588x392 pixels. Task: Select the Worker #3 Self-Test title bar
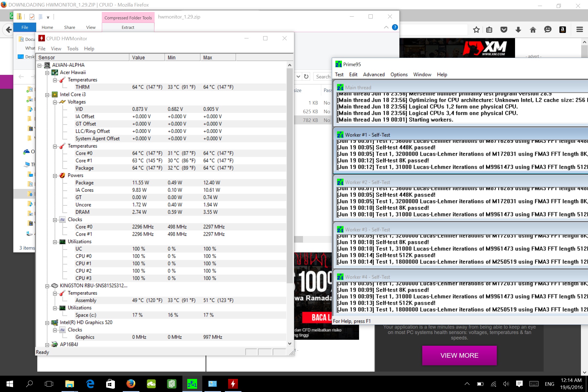[x=461, y=229]
